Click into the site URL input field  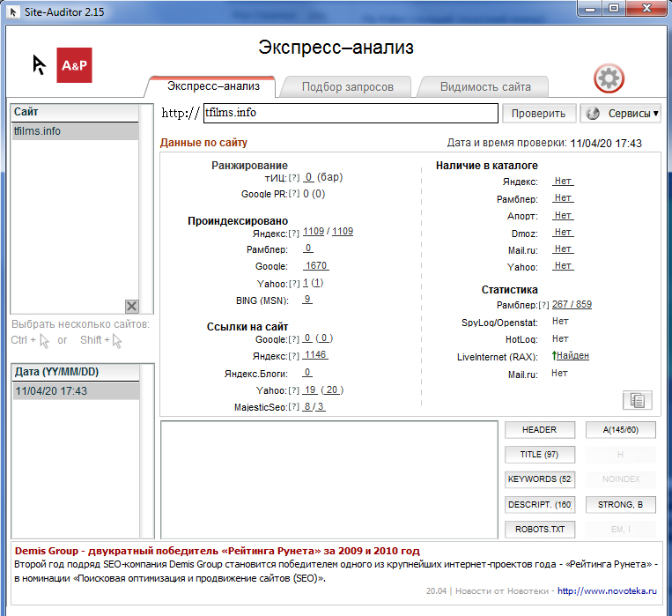coord(350,114)
